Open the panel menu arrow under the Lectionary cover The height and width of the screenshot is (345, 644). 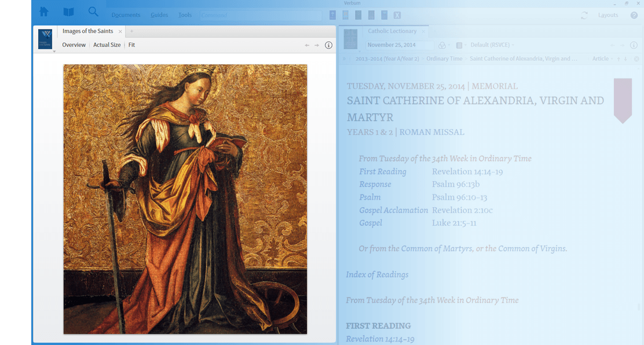coord(360,52)
